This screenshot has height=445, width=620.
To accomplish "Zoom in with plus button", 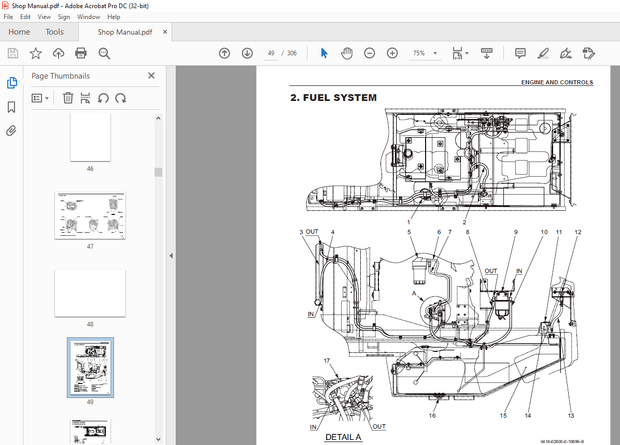I will pos(392,53).
